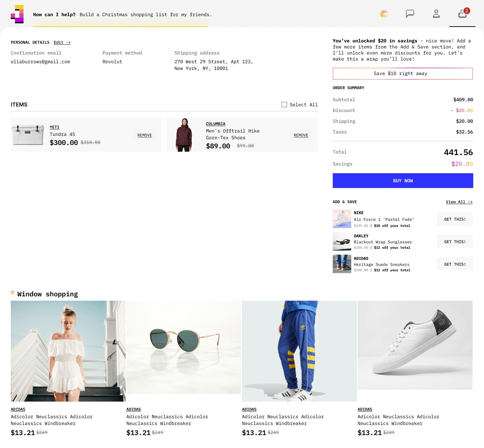Viewport: 484px width, 448px height.
Task: Click the Revolut payment method text
Action: pyautogui.click(x=112, y=62)
